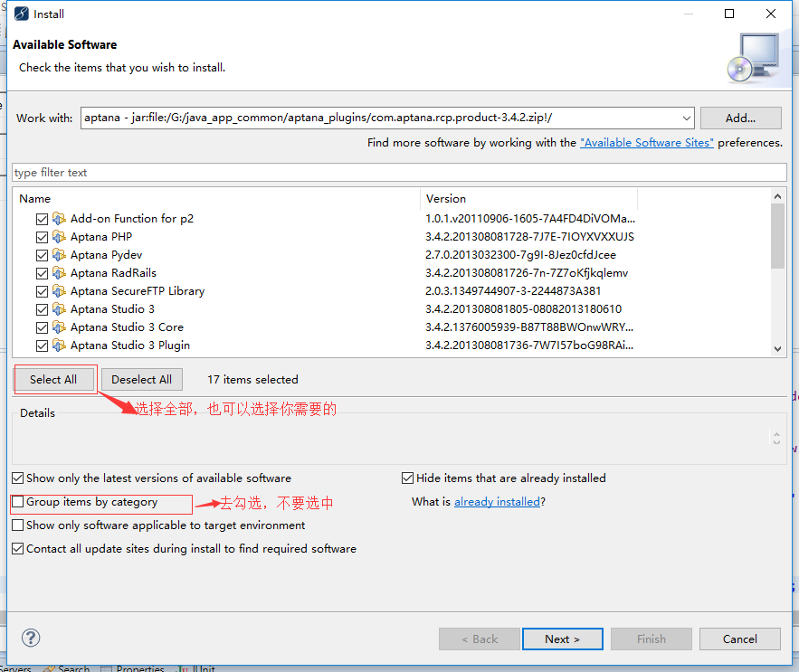Click the Aptana Pydev feature icon

[x=59, y=255]
